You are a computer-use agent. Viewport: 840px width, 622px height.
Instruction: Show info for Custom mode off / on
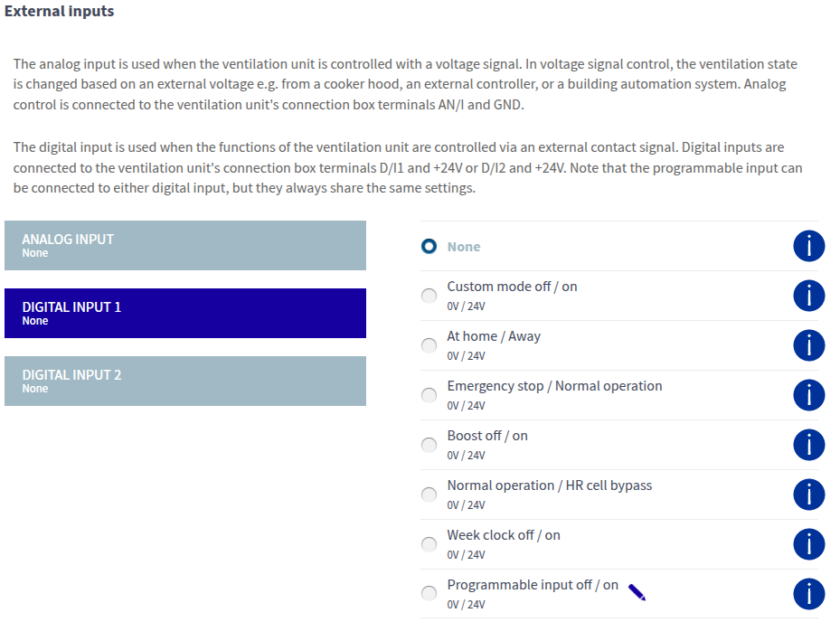pos(808,296)
